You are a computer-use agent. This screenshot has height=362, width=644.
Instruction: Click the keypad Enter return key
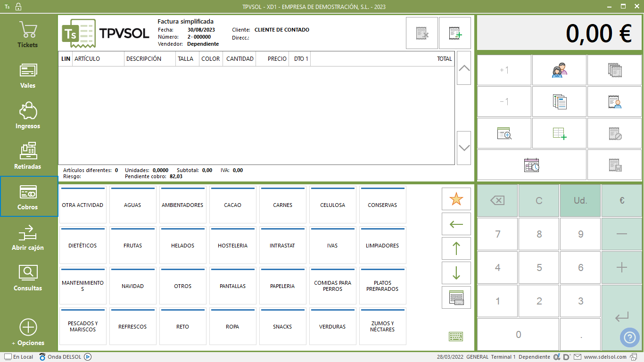pos(622,317)
